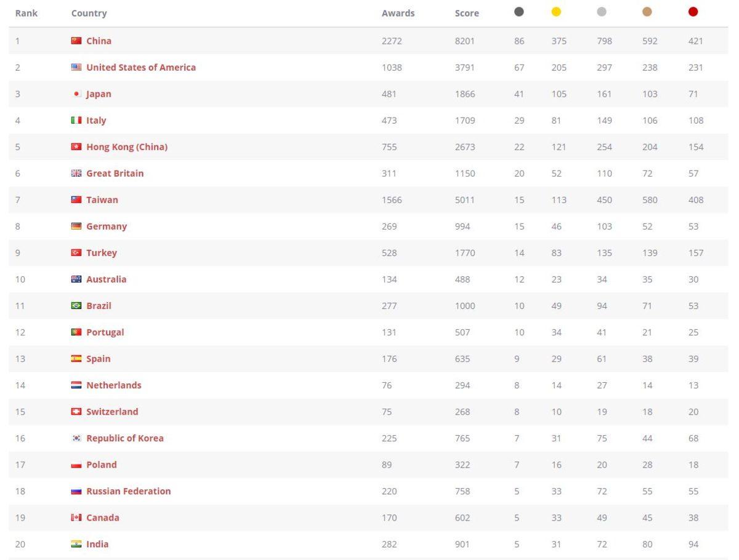This screenshot has height=560, width=739.
Task: Click the Italy flag icon
Action: [x=76, y=121]
